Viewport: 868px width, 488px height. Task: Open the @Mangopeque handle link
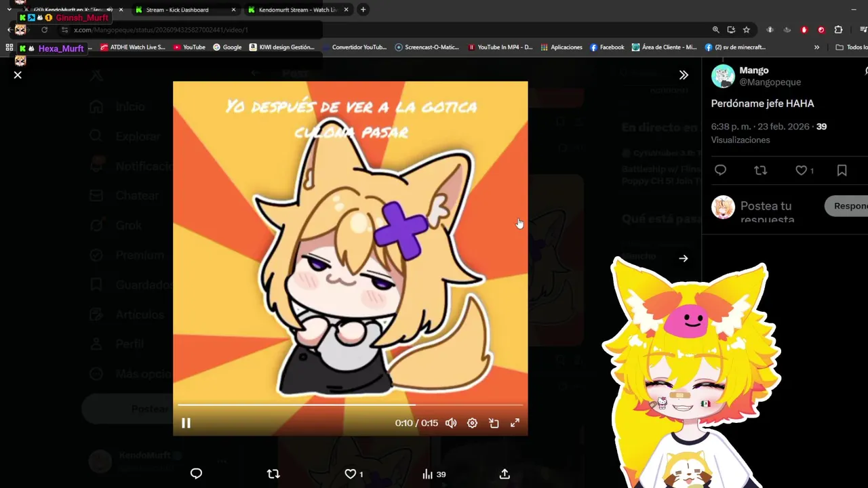click(x=770, y=82)
